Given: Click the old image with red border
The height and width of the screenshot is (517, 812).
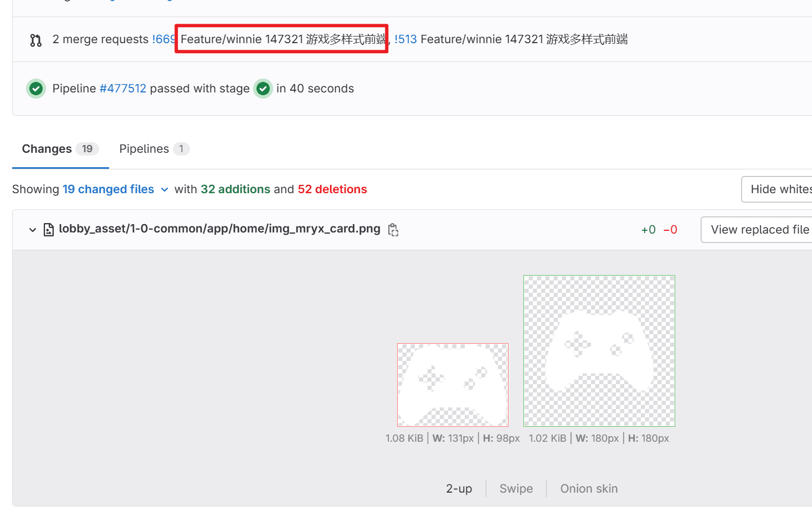Looking at the screenshot, I should [x=453, y=385].
